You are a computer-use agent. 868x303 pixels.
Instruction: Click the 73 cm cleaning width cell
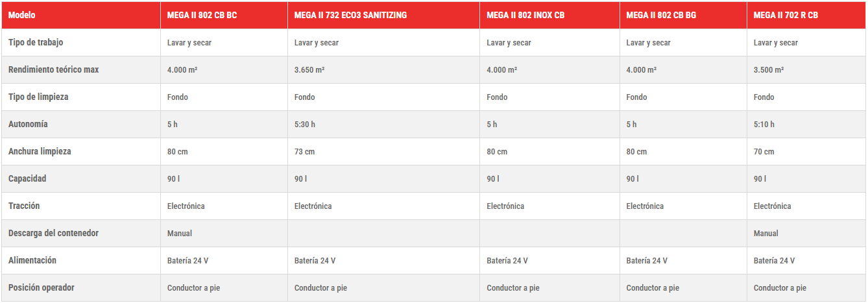[x=304, y=151]
